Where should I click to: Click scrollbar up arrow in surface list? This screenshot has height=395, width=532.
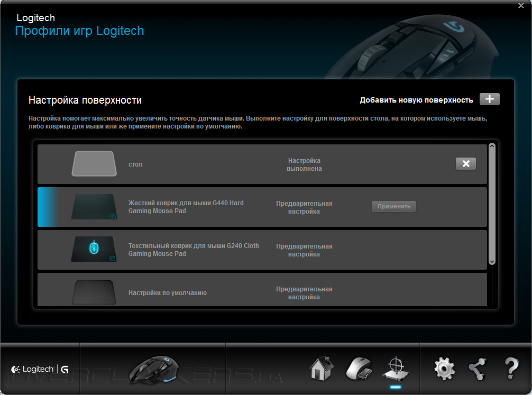pyautogui.click(x=492, y=146)
